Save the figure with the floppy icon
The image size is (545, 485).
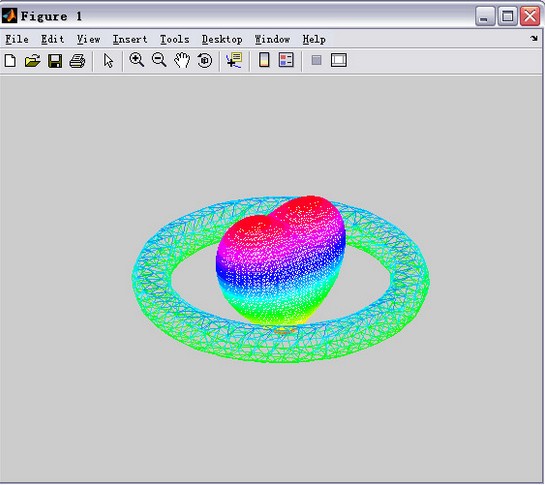55,61
